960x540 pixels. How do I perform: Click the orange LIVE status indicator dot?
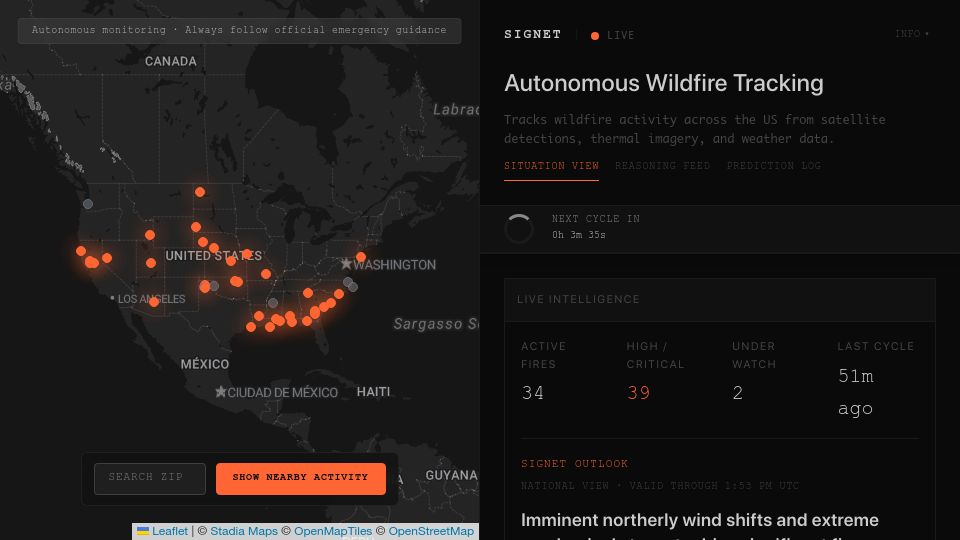click(594, 36)
